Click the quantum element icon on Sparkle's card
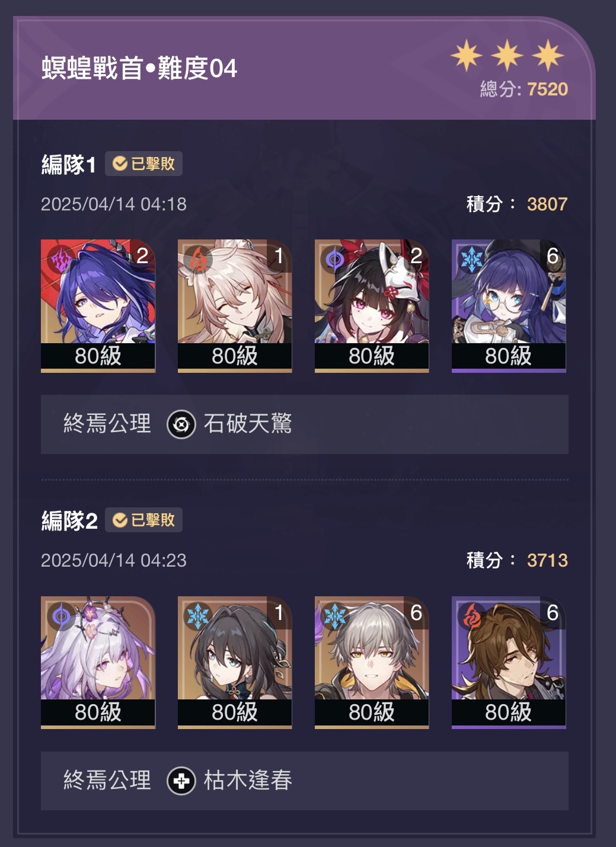 pyautogui.click(x=335, y=259)
